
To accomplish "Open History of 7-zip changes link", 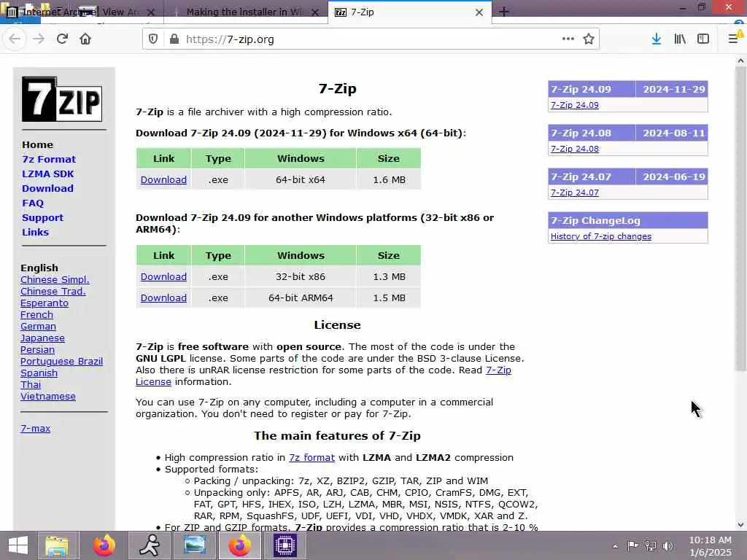I will click(x=601, y=236).
